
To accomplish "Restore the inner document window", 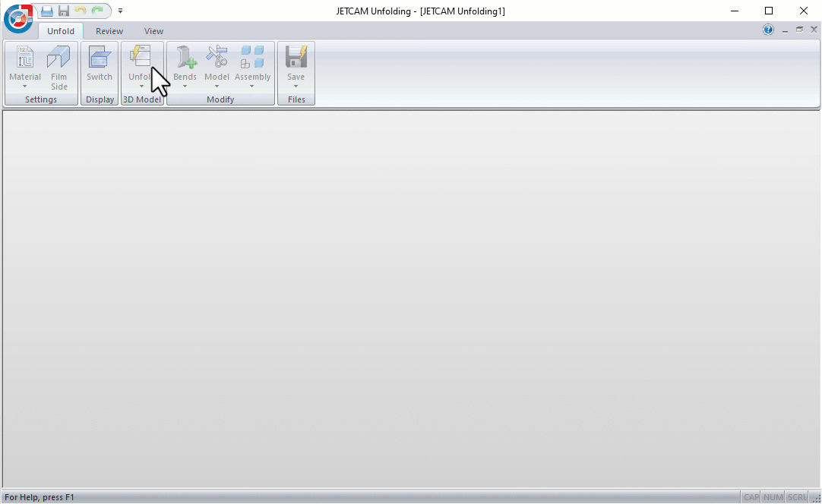I will (799, 30).
